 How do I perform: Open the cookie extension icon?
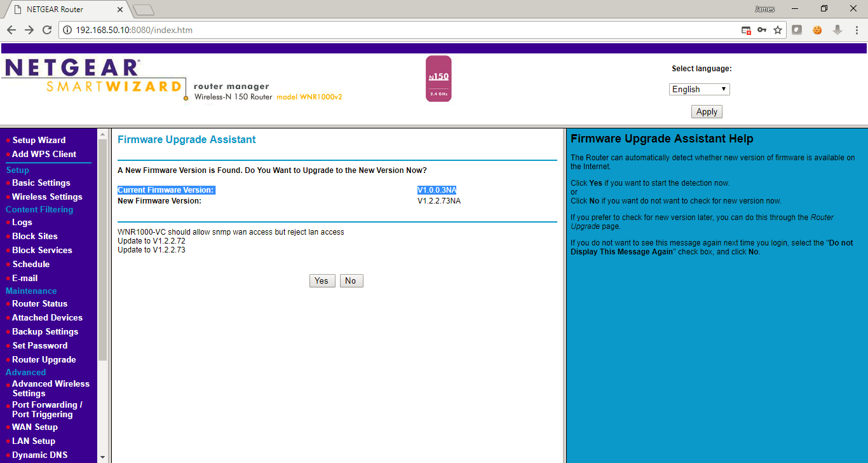point(817,30)
